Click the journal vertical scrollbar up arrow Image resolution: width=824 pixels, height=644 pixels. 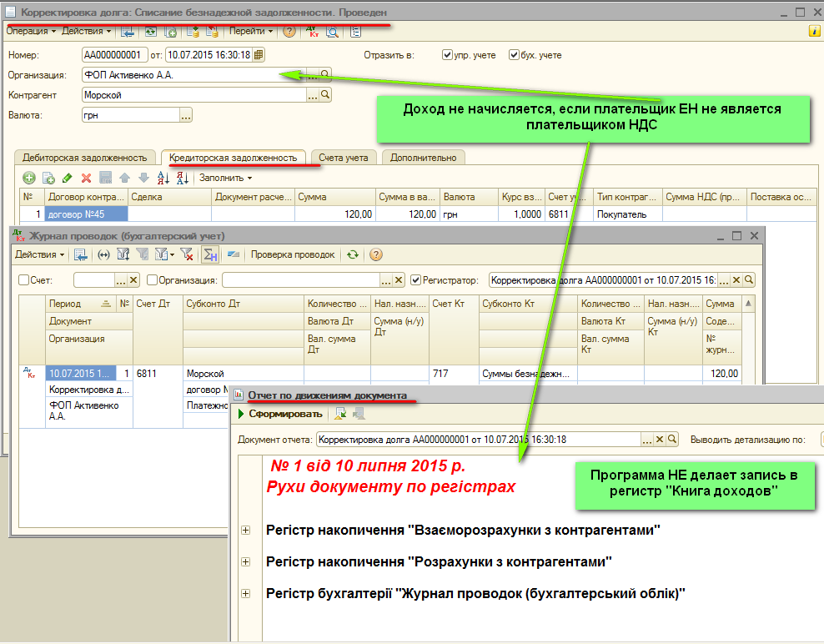click(749, 304)
